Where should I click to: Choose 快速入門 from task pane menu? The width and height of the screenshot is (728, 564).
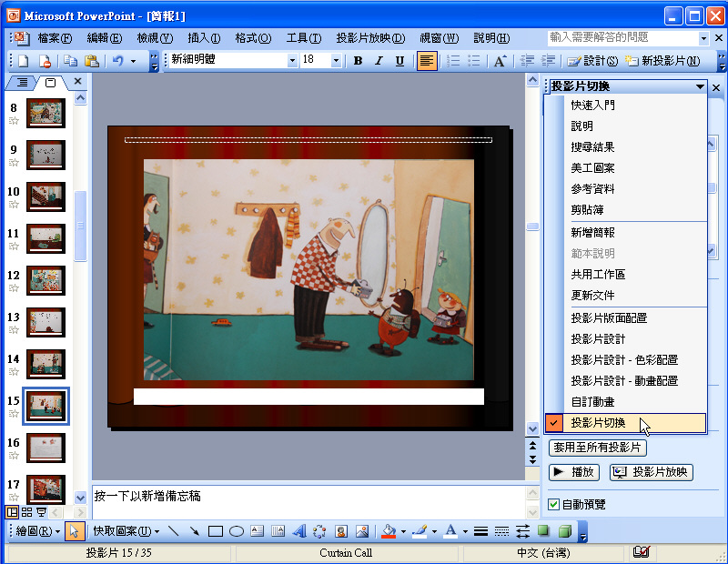[x=625, y=106]
